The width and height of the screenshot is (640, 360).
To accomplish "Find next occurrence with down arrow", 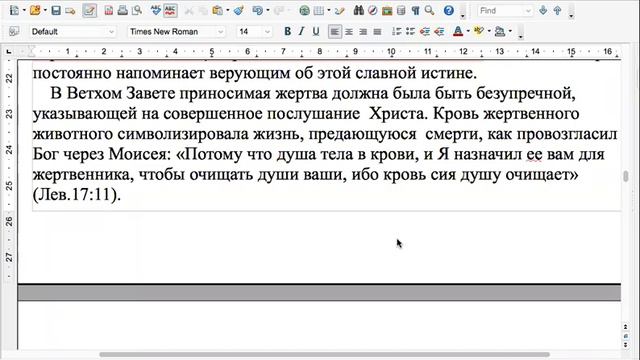I will point(543,11).
